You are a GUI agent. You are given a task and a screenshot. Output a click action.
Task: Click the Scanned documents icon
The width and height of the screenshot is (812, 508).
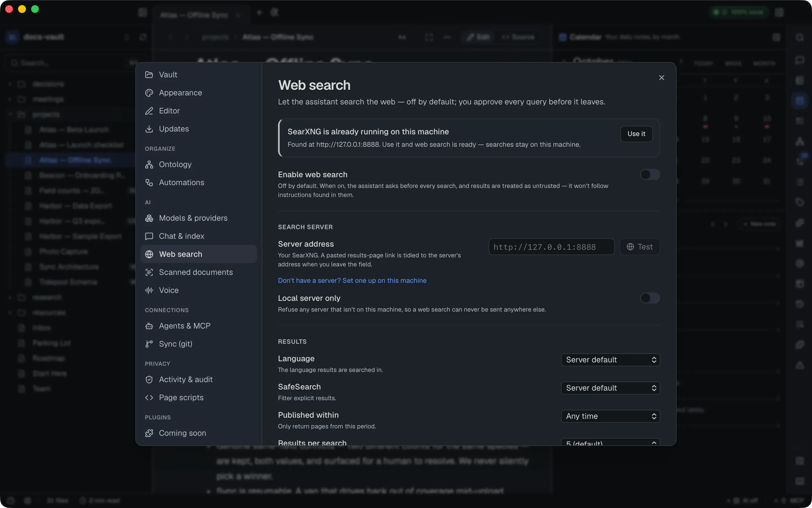tap(149, 272)
